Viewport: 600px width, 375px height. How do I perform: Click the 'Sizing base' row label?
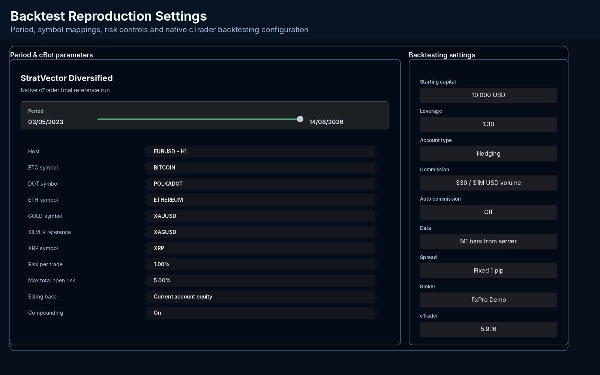42,297
